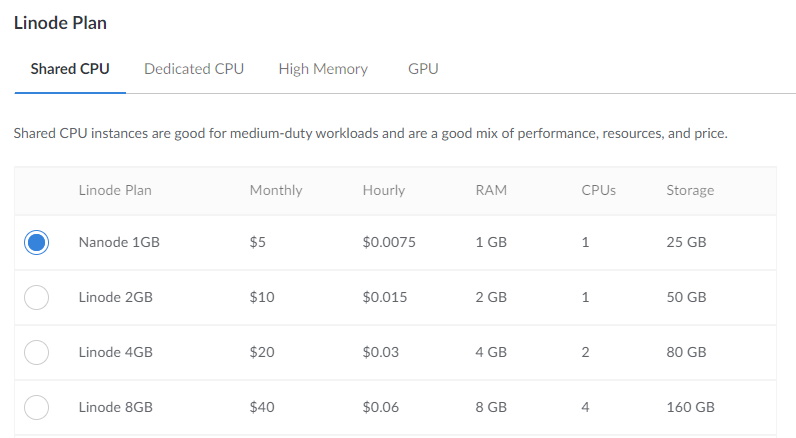Click the 50 GB storage value
796x438 pixels.
tap(686, 297)
